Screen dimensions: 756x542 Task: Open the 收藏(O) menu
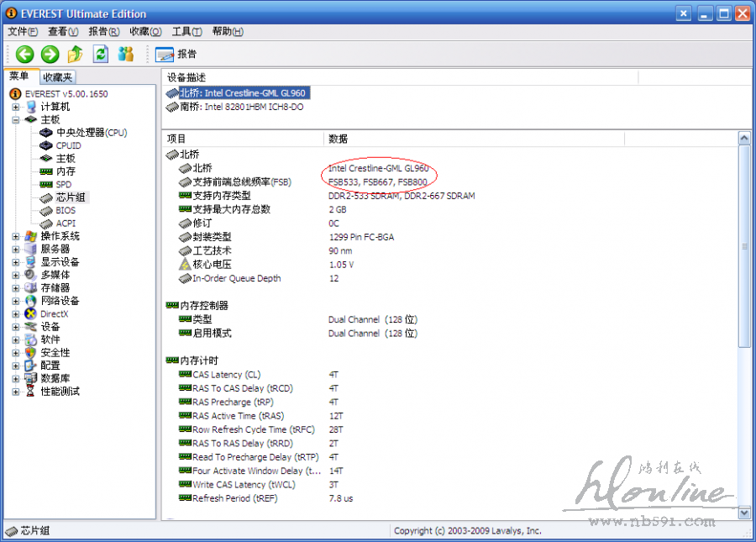pos(145,32)
